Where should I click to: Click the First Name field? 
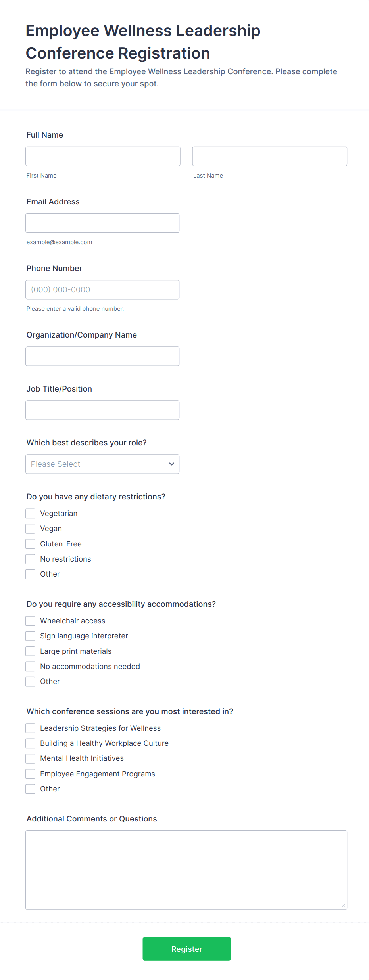pos(102,156)
